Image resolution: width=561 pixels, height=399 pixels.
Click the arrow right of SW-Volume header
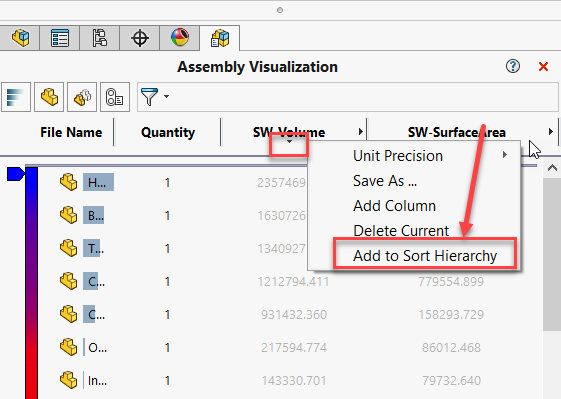pyautogui.click(x=361, y=132)
